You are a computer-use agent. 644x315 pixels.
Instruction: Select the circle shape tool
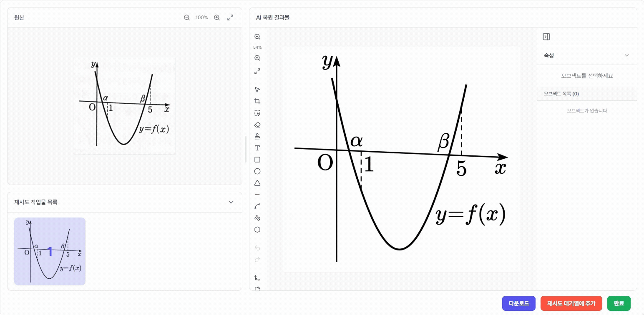click(257, 171)
